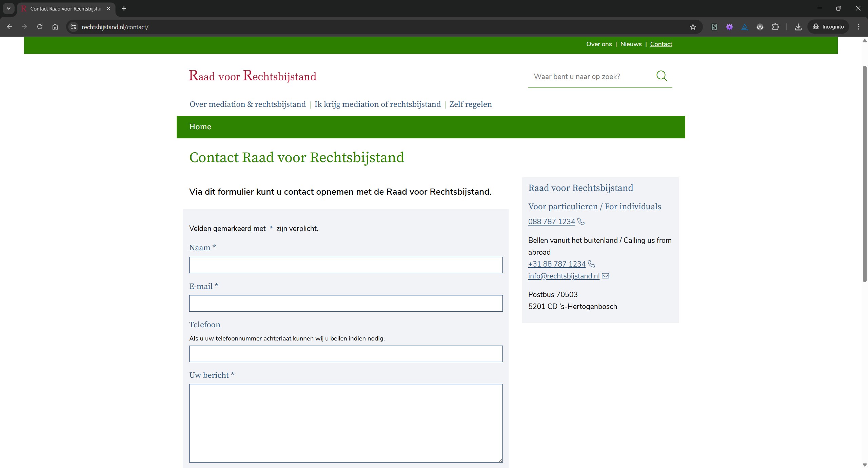This screenshot has width=868, height=468.
Task: Click heading 'Contact Raad voor Rechtsbijstand'
Action: tap(297, 157)
